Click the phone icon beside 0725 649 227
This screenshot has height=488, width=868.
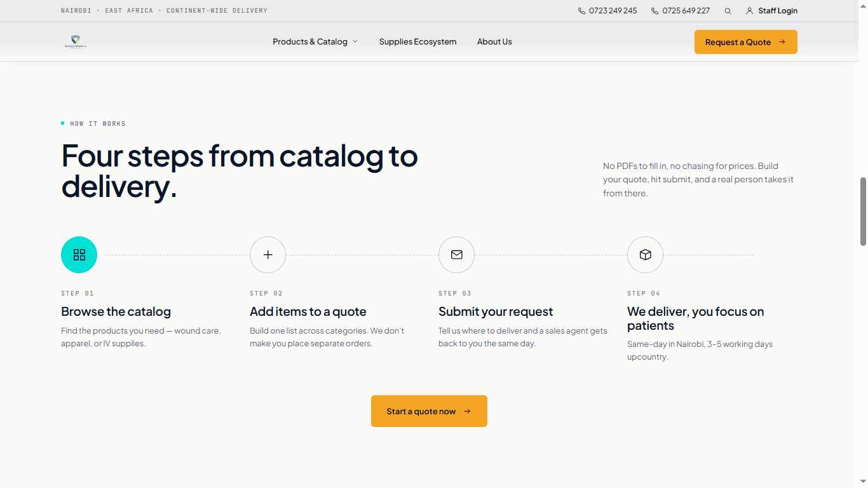point(654,11)
